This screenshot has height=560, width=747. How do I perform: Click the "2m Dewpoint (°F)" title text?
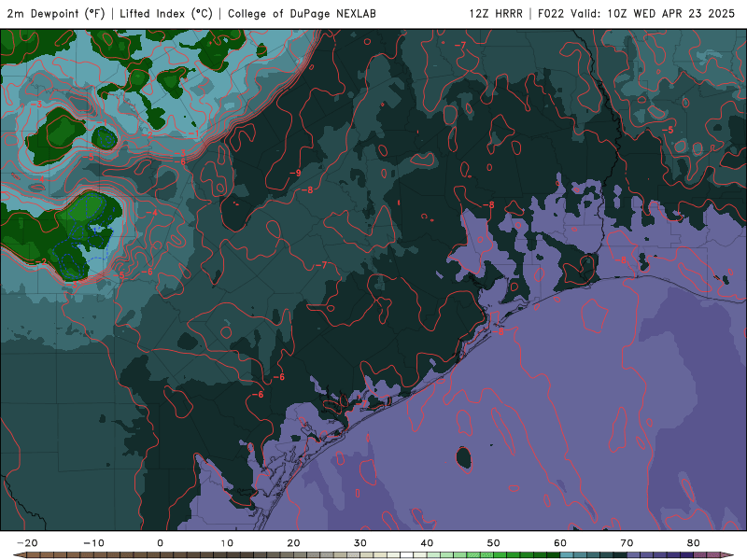56,14
